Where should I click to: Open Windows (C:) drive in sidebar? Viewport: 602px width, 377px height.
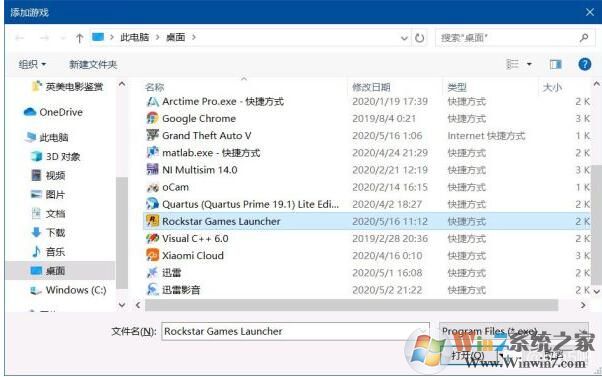pyautogui.click(x=68, y=290)
